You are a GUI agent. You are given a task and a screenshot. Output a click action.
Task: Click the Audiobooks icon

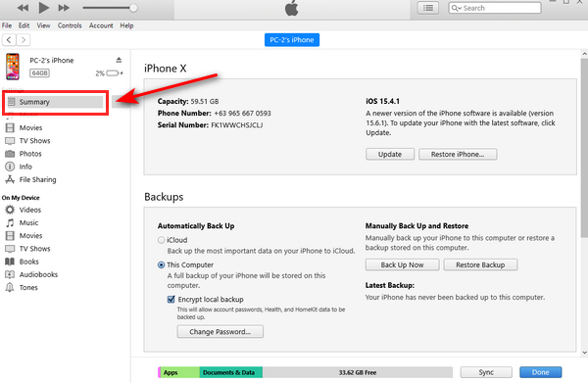tap(10, 274)
